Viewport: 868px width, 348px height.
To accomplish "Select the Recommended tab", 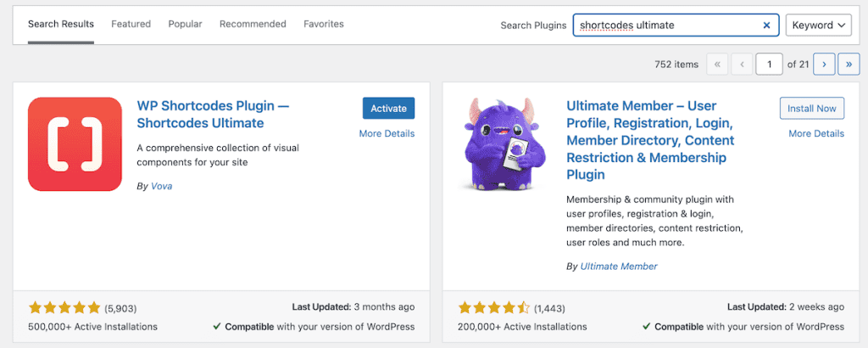I will coord(253,24).
